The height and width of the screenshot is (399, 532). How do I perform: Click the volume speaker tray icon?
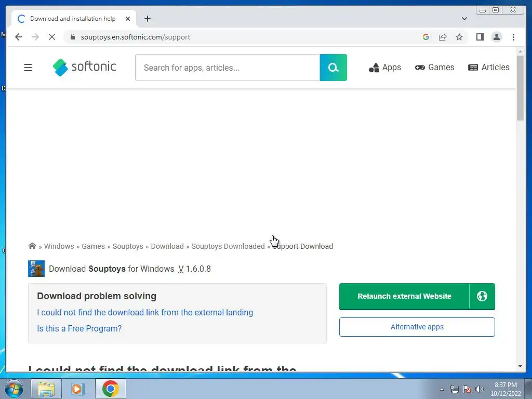480,389
